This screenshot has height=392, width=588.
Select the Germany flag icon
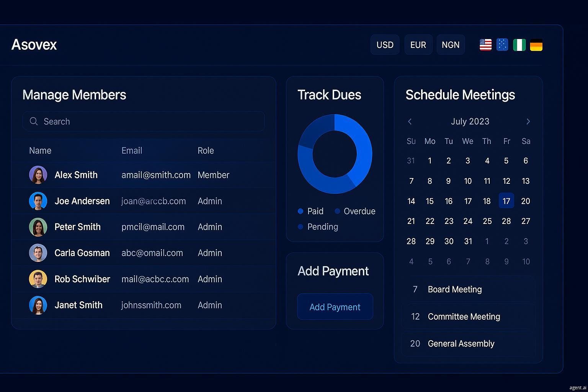pos(536,44)
